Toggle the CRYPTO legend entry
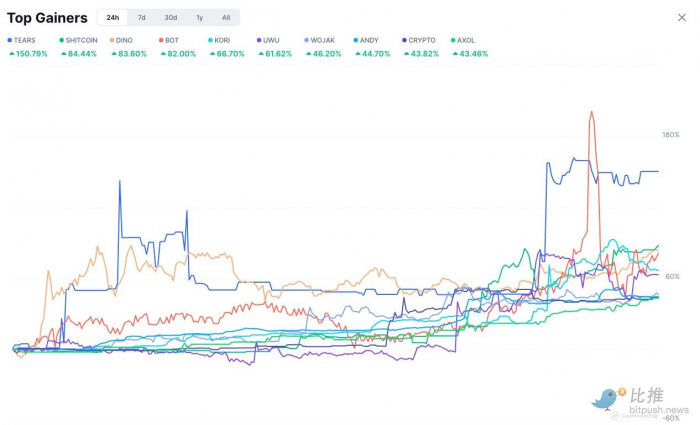Image resolution: width=700 pixels, height=425 pixels. pos(422,40)
